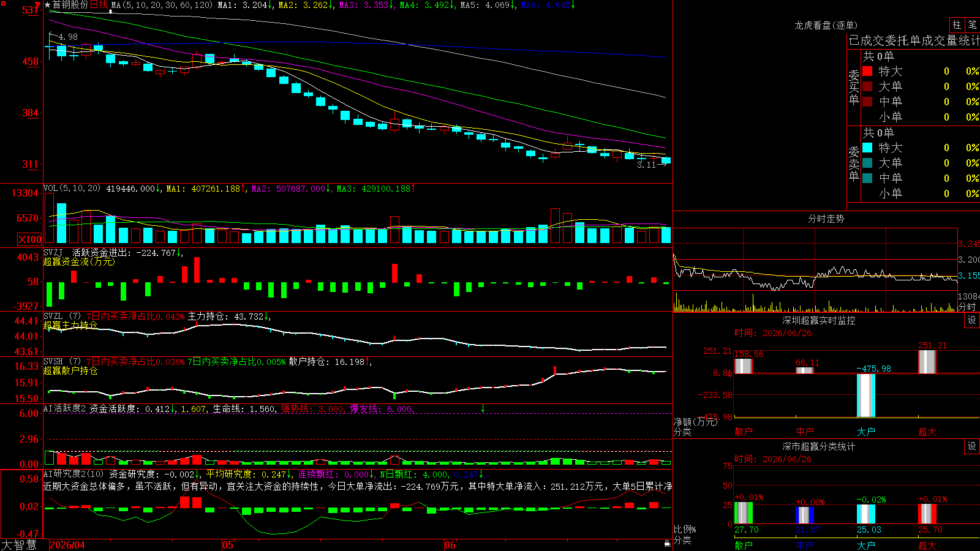Click the 4.98 high price annotation
This screenshot has width=980, height=551.
point(68,37)
